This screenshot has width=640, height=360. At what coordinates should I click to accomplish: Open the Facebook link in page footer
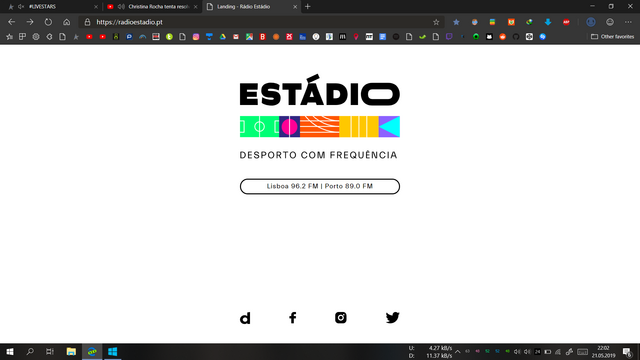click(293, 318)
